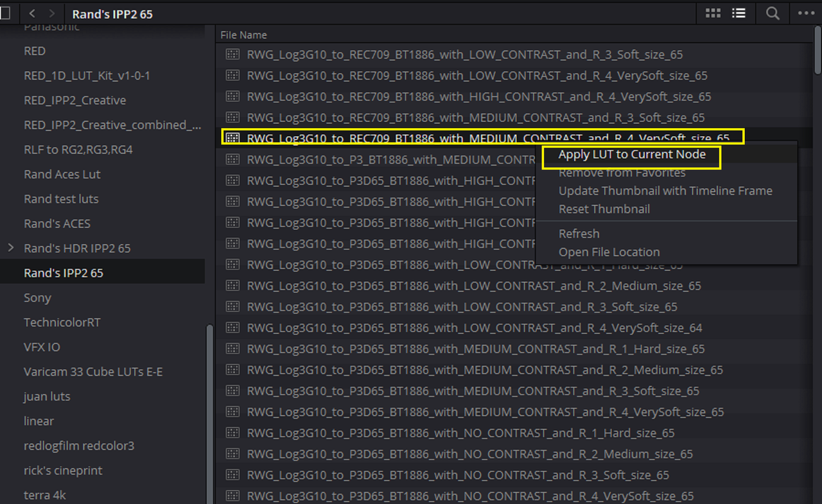Choose Refresh from the context menu
The height and width of the screenshot is (504, 822).
click(x=579, y=234)
